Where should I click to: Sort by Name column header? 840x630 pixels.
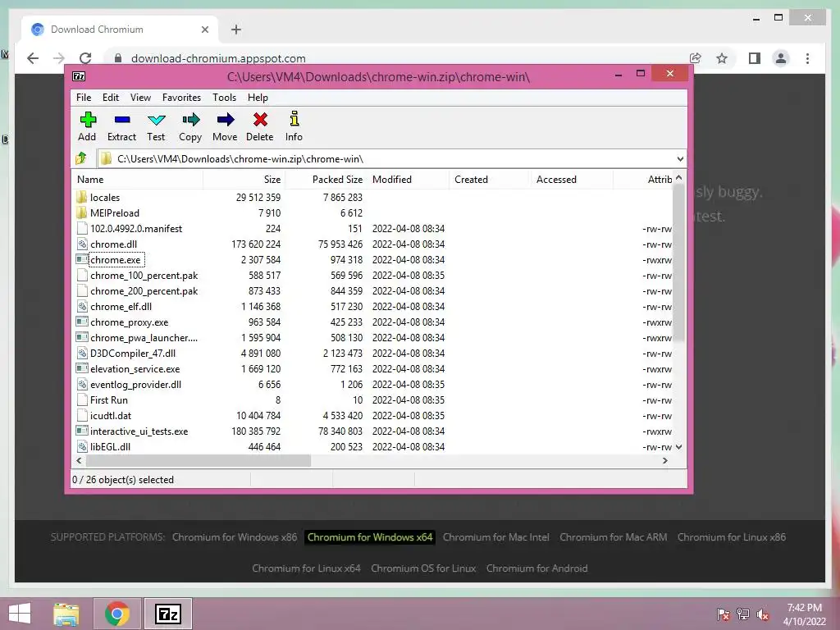[137, 180]
